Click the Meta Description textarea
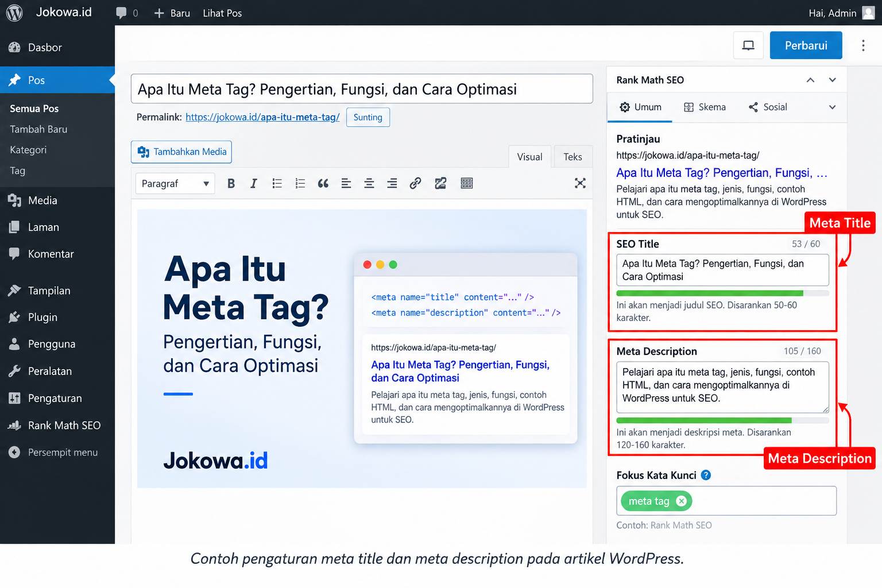882x588 pixels. [x=722, y=387]
